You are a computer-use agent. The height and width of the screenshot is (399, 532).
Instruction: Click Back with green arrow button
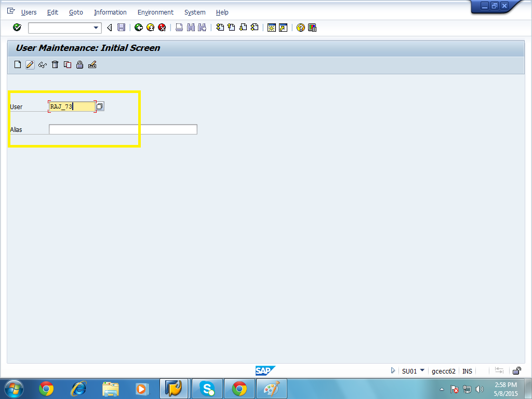click(x=138, y=28)
